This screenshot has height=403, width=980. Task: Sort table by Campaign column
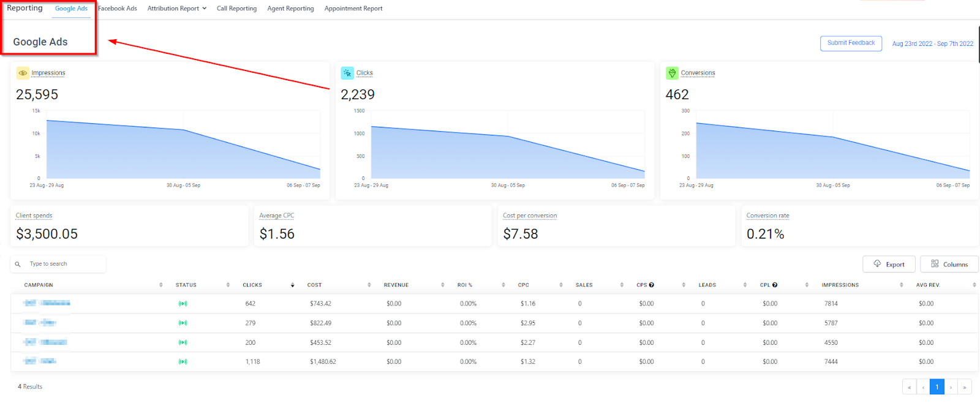(x=39, y=285)
